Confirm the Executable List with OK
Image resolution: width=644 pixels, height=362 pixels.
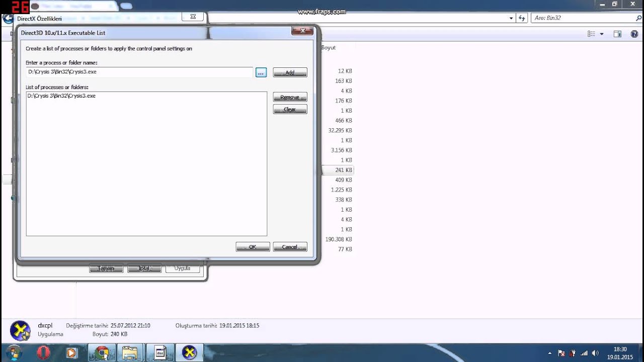(x=253, y=247)
